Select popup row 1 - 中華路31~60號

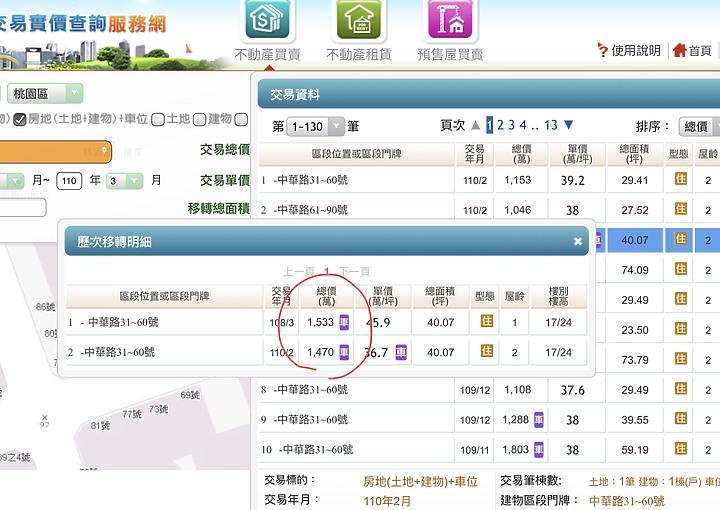coord(164,322)
